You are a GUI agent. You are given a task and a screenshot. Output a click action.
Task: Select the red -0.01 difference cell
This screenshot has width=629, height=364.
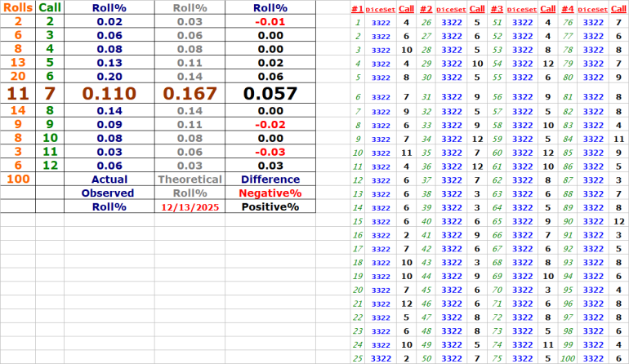(270, 21)
